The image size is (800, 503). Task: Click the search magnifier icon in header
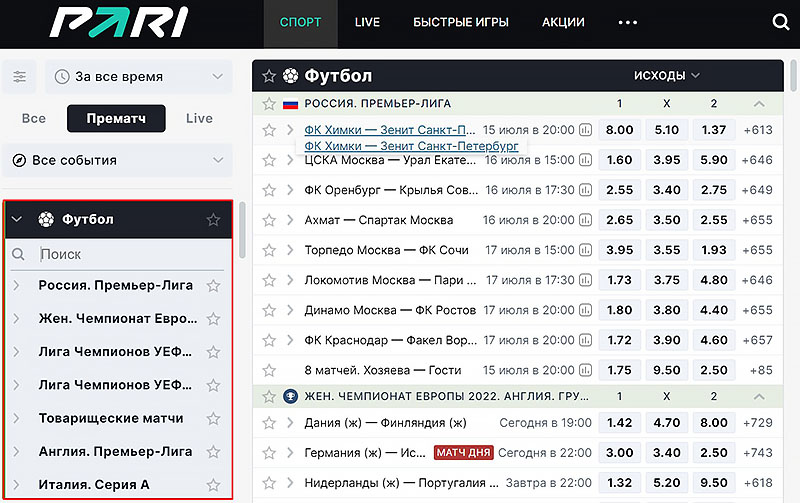click(x=781, y=22)
